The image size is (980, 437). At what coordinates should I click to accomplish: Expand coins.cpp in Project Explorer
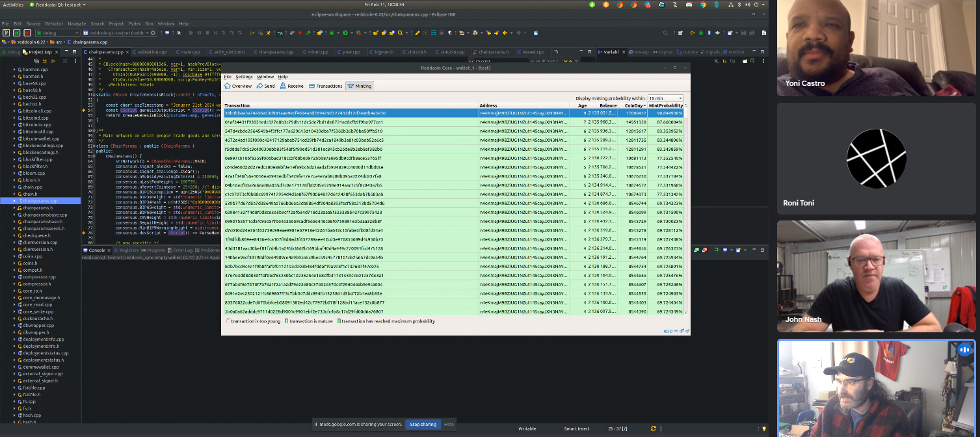click(x=14, y=256)
